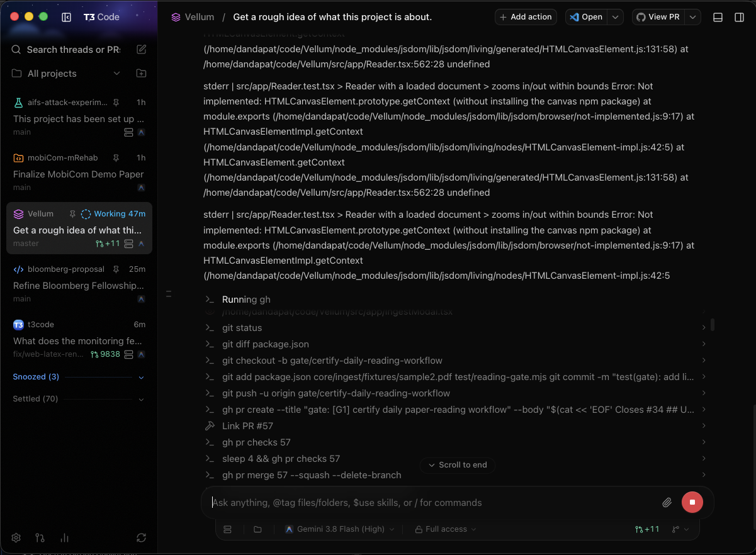This screenshot has height=555, width=756.
Task: Toggle the pin on mobiCom-mRehab thread
Action: click(x=116, y=158)
